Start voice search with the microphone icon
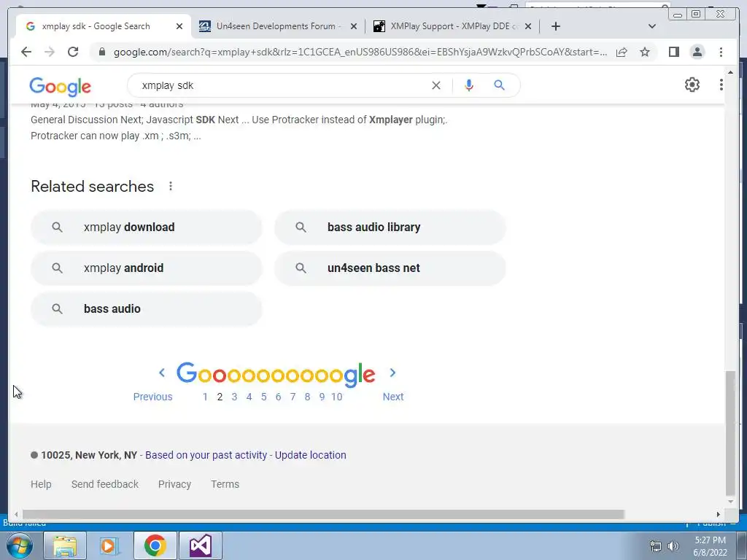Screen dimensions: 747x560 click(x=469, y=85)
